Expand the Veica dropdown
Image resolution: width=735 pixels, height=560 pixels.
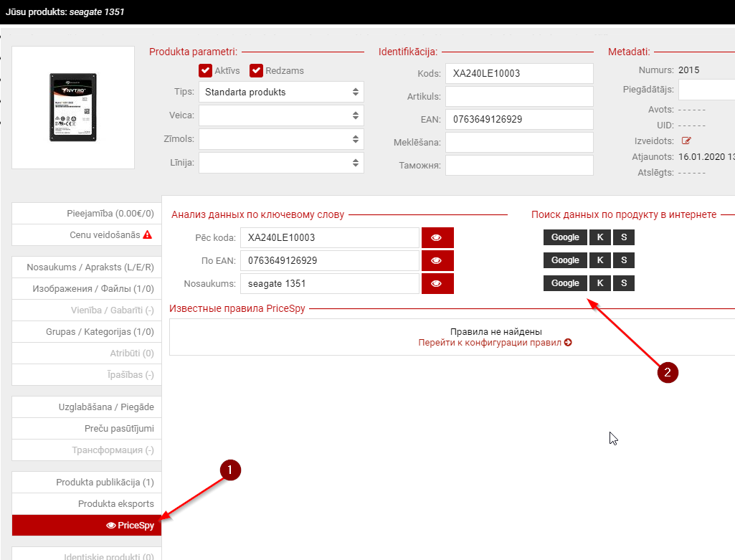pyautogui.click(x=281, y=115)
